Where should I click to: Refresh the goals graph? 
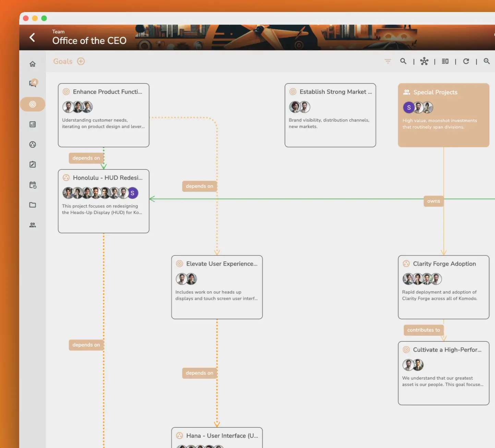click(x=466, y=61)
